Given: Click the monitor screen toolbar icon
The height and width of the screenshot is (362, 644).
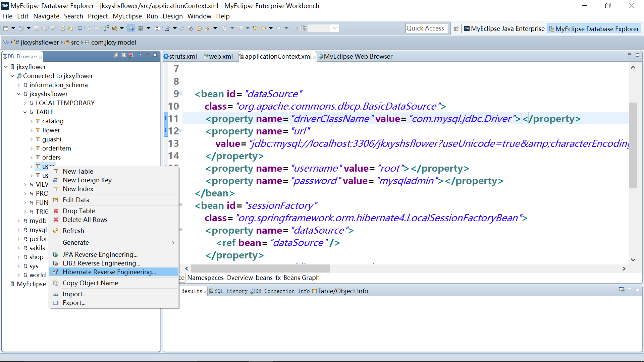Looking at the screenshot, I should (x=80, y=28).
